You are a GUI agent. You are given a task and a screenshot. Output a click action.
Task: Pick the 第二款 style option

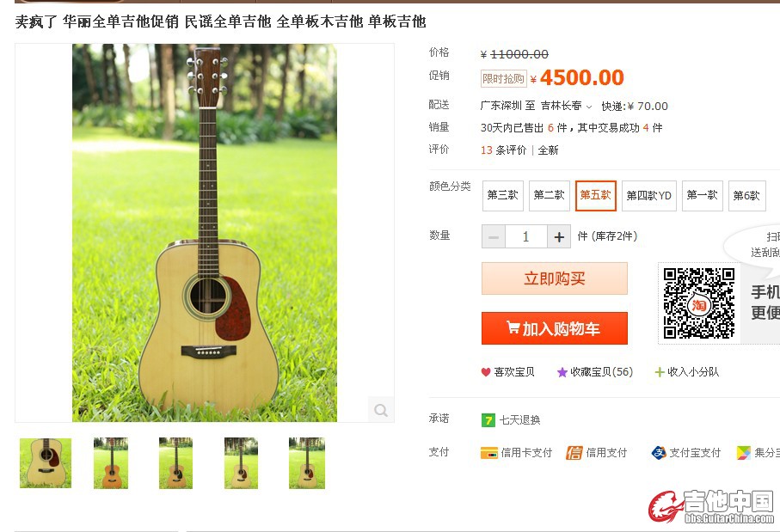[550, 195]
